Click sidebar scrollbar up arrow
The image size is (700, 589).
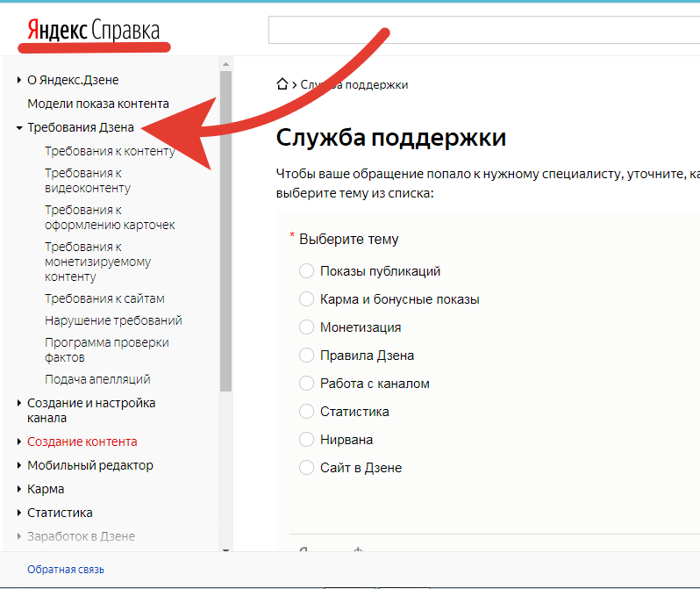tap(226, 64)
